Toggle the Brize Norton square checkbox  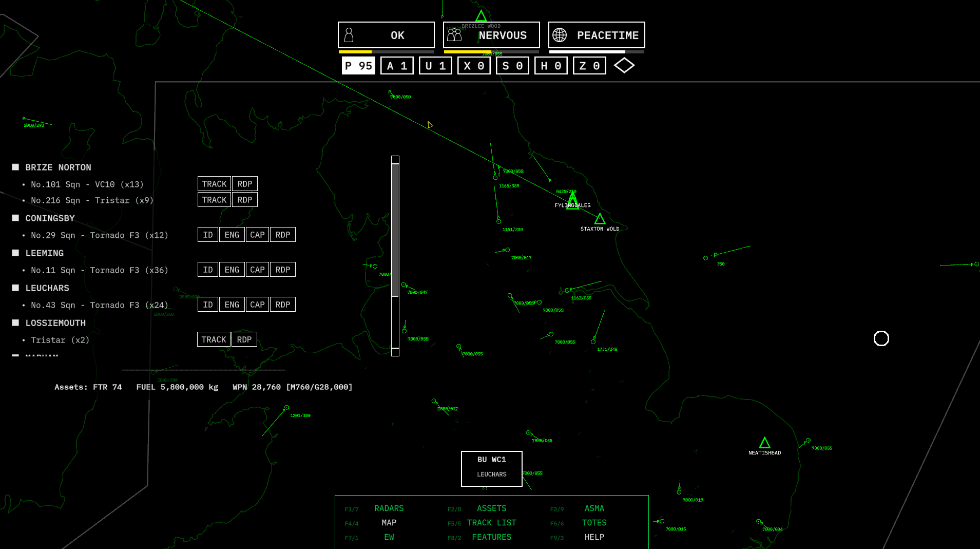tap(15, 167)
